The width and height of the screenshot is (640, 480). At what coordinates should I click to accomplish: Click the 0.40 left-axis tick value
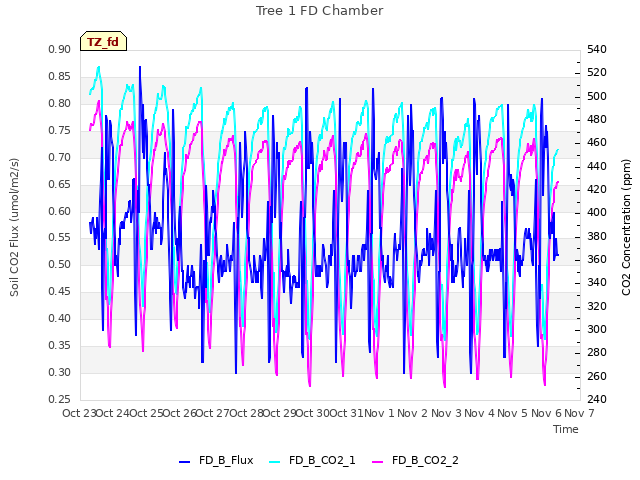coord(60,318)
